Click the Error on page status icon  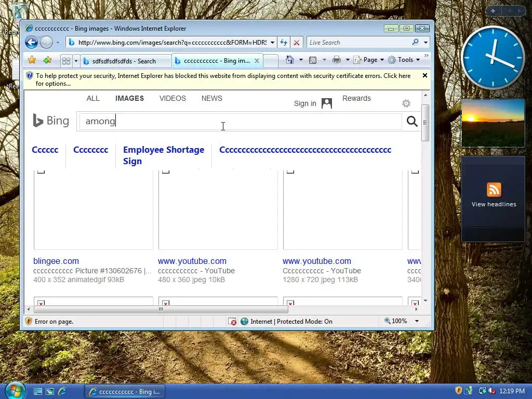coord(29,321)
